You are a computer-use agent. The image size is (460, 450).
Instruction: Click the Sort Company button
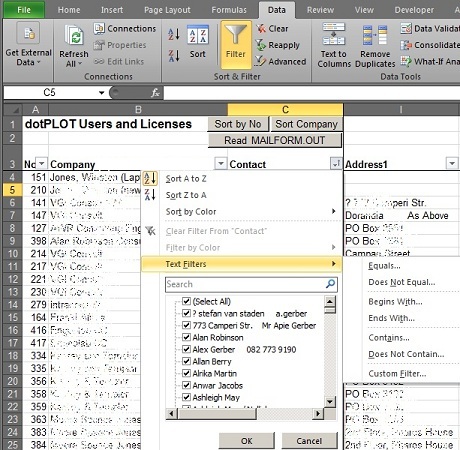[306, 124]
